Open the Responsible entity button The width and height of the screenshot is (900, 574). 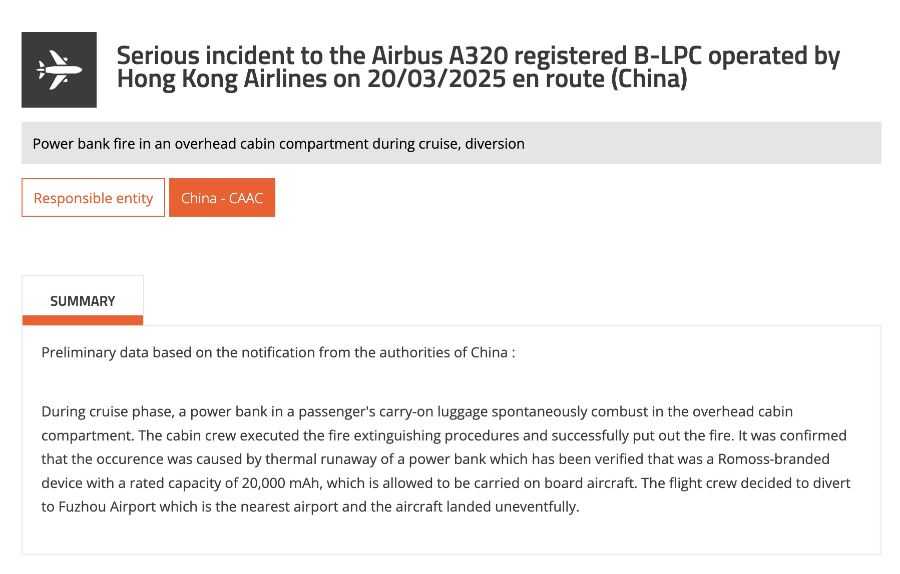[x=93, y=198]
